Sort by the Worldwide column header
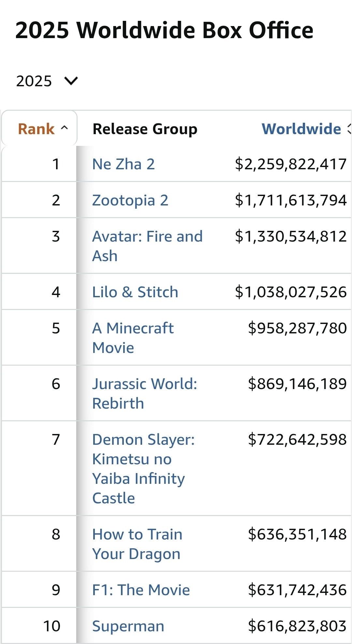Viewport: 352px width, 644px height. [301, 129]
